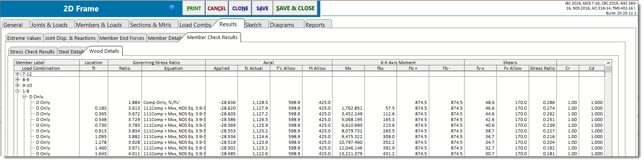Click the CLONE button
Screen dimensions: 644x162
pyautogui.click(x=240, y=8)
